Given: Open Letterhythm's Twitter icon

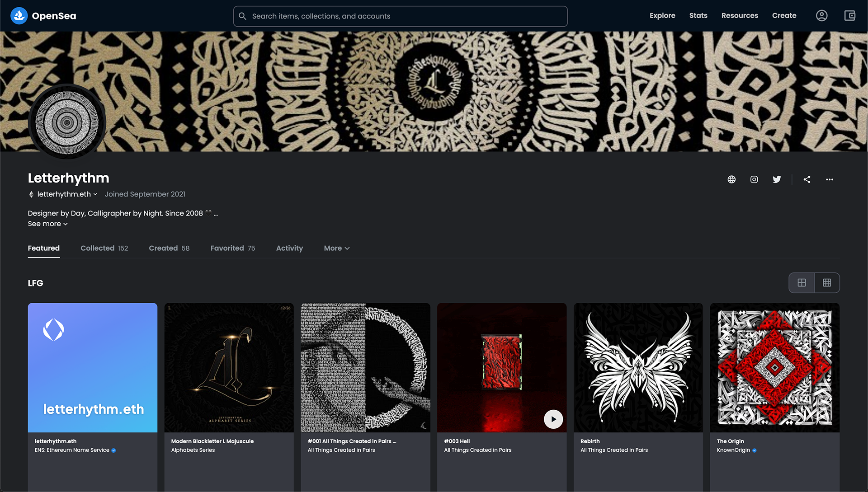Looking at the screenshot, I should 777,179.
